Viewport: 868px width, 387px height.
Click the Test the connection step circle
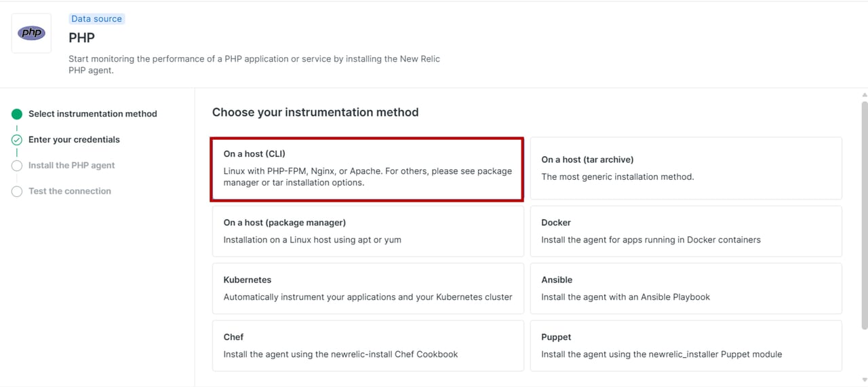point(17,191)
